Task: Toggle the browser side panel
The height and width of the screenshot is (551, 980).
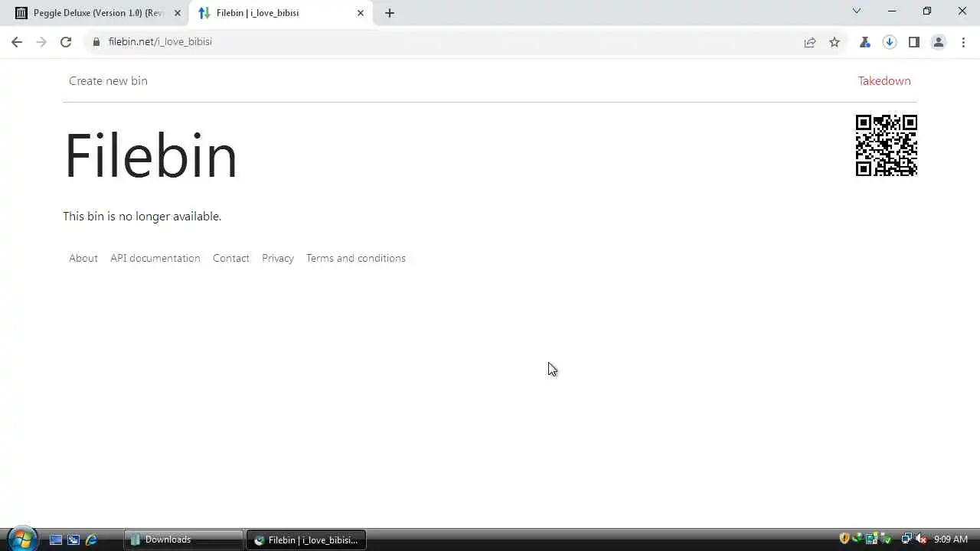Action: (914, 42)
